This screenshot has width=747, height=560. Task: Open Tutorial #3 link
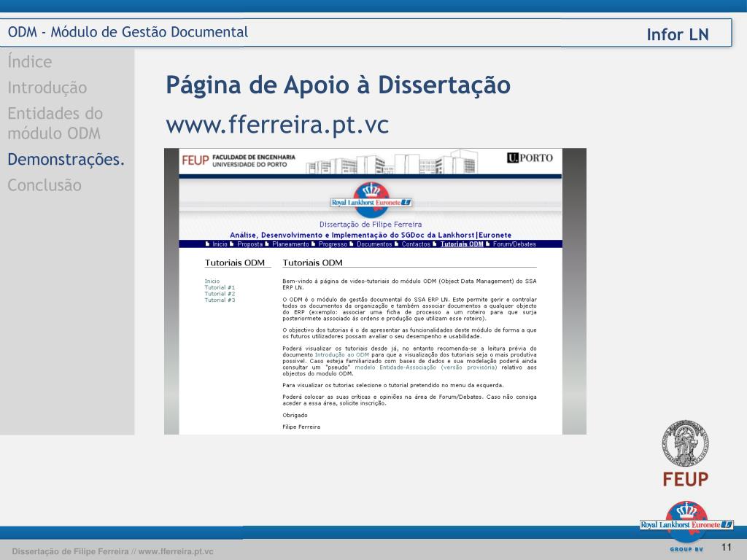[x=220, y=300]
